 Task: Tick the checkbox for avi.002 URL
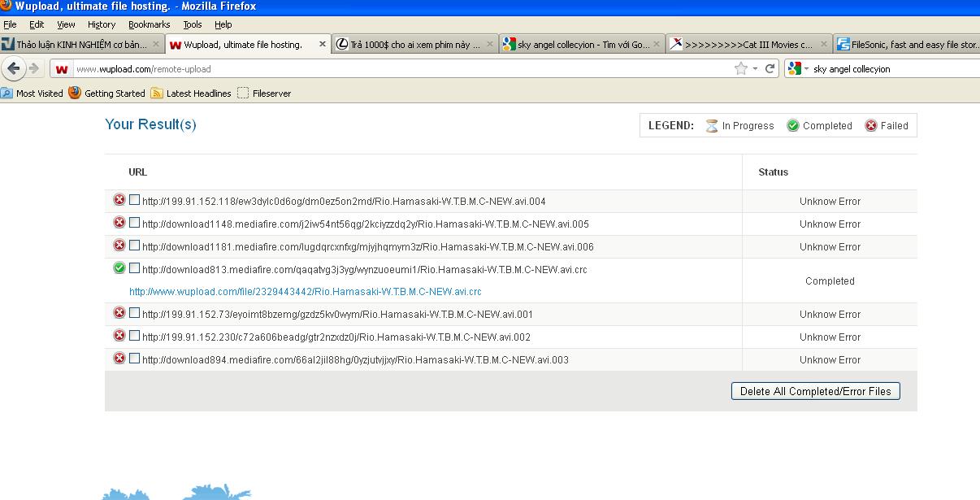[x=134, y=335]
